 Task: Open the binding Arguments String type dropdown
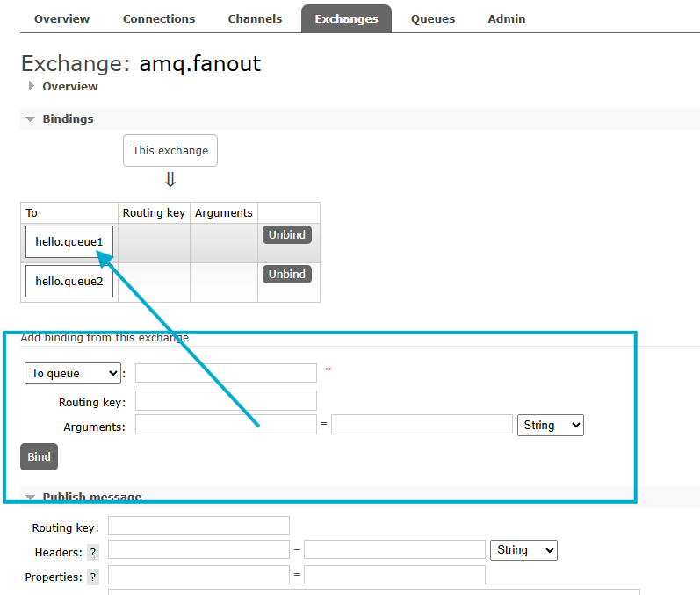(x=551, y=425)
